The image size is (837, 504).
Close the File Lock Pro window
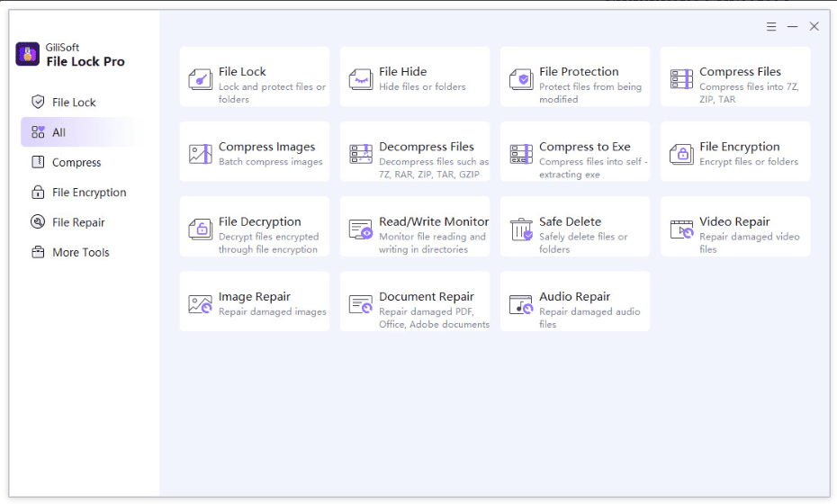pyautogui.click(x=814, y=27)
